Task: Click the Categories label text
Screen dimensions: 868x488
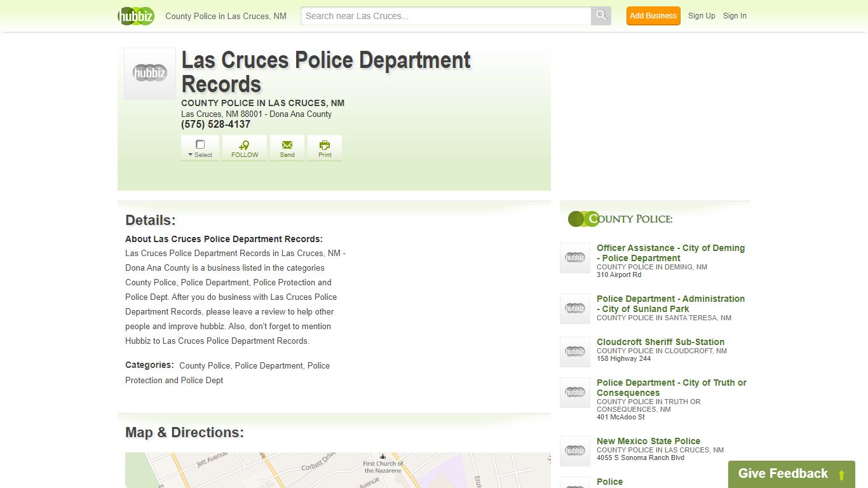Action: pyautogui.click(x=149, y=365)
